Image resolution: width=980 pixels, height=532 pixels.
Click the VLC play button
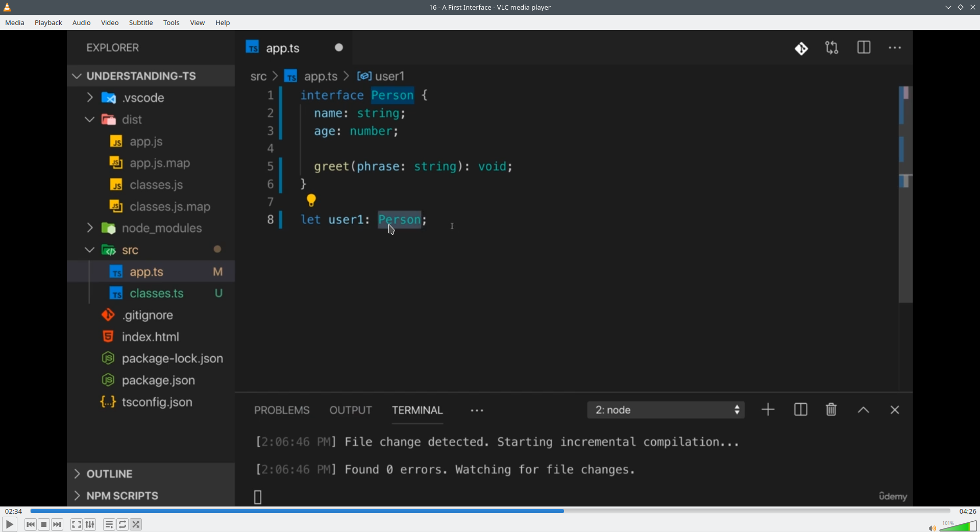pos(9,524)
